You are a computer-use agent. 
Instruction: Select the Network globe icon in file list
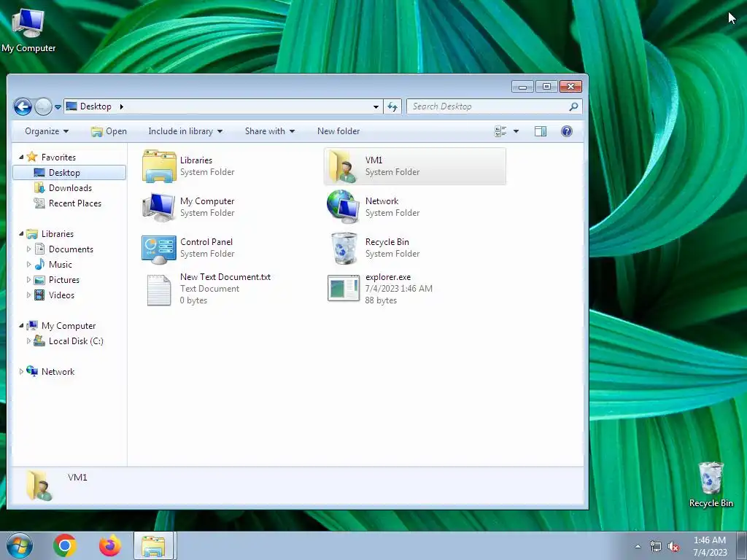point(343,207)
